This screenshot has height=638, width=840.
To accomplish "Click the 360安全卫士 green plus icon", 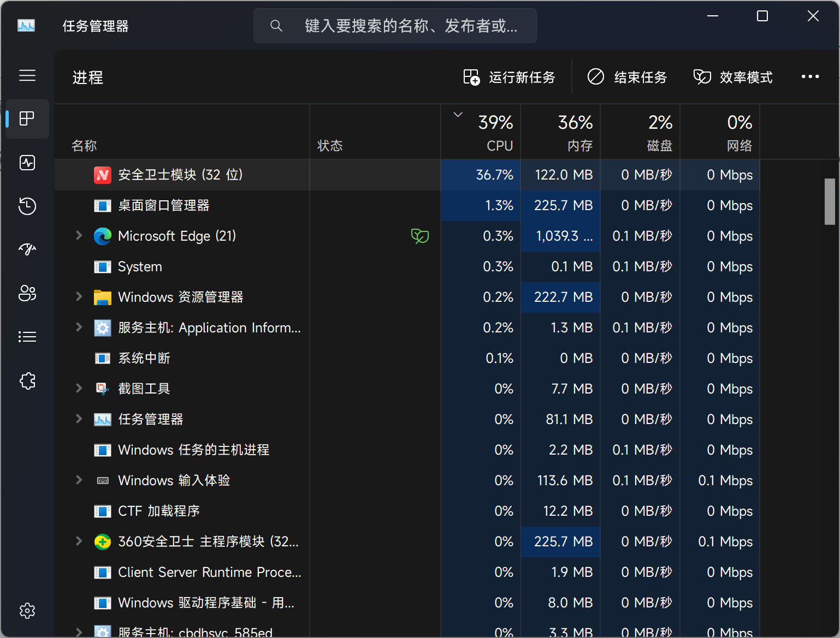I will click(103, 541).
